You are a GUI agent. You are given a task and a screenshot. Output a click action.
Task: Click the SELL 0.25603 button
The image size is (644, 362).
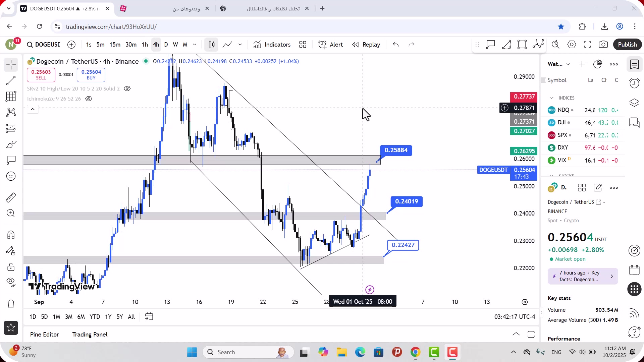[41, 75]
